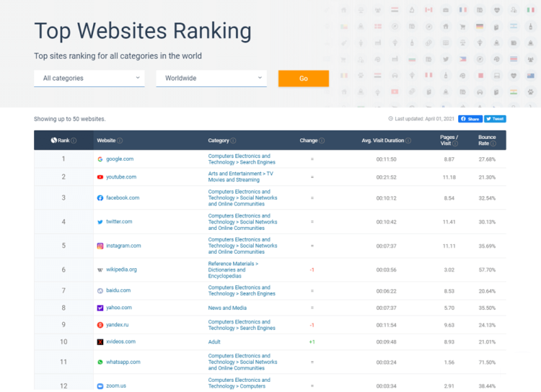This screenshot has width=541, height=392.
Task: Click the info icon next to Category header
Action: coord(233,141)
